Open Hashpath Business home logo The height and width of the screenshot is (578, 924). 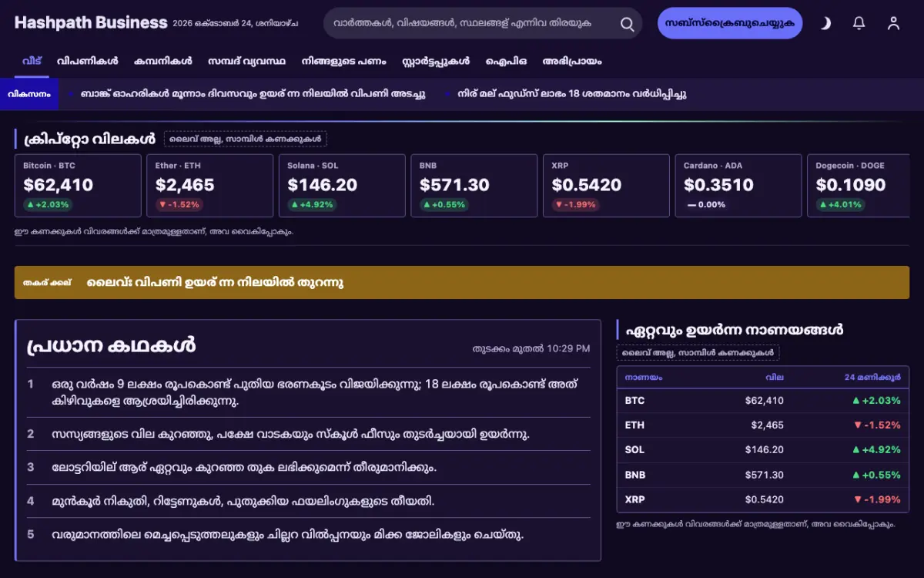[91, 23]
